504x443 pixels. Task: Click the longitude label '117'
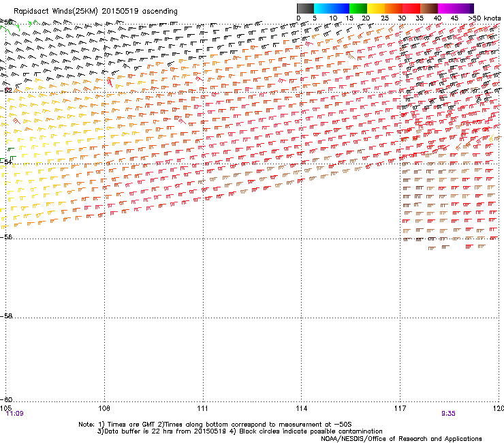(x=400, y=408)
